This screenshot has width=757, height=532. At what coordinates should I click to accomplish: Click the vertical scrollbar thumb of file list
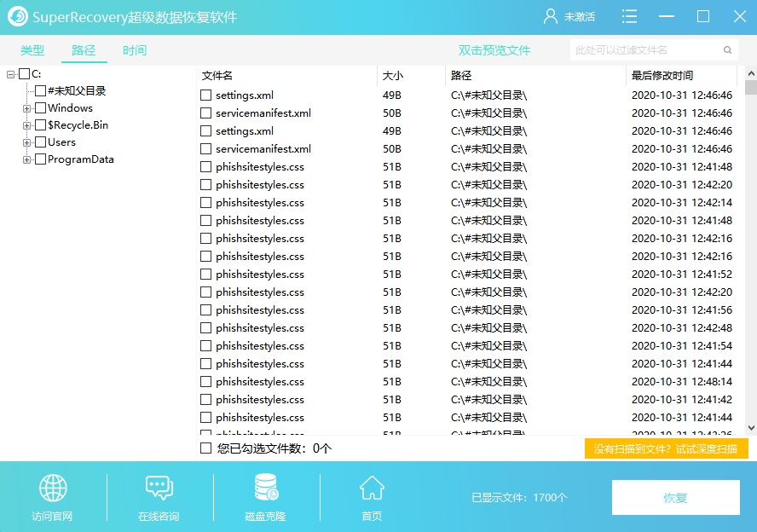click(751, 87)
